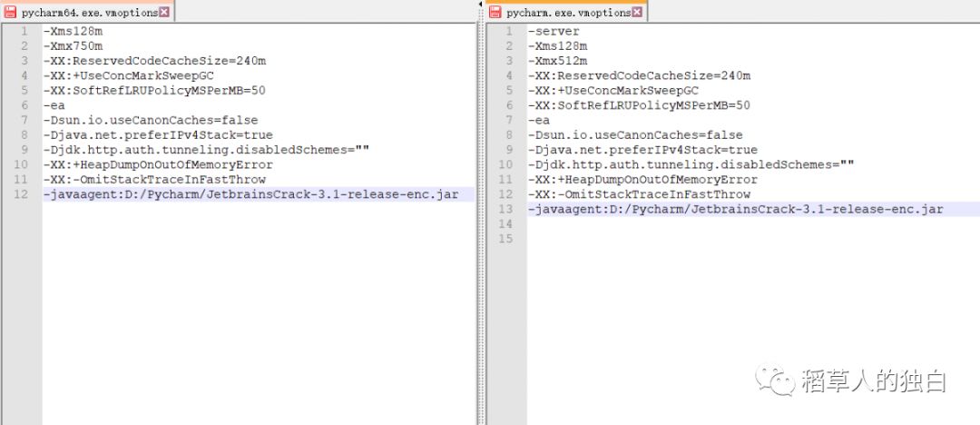Click SoftRefLRUPolicyMSPerMB=50 in pycharm64 pane

pyautogui.click(x=155, y=91)
